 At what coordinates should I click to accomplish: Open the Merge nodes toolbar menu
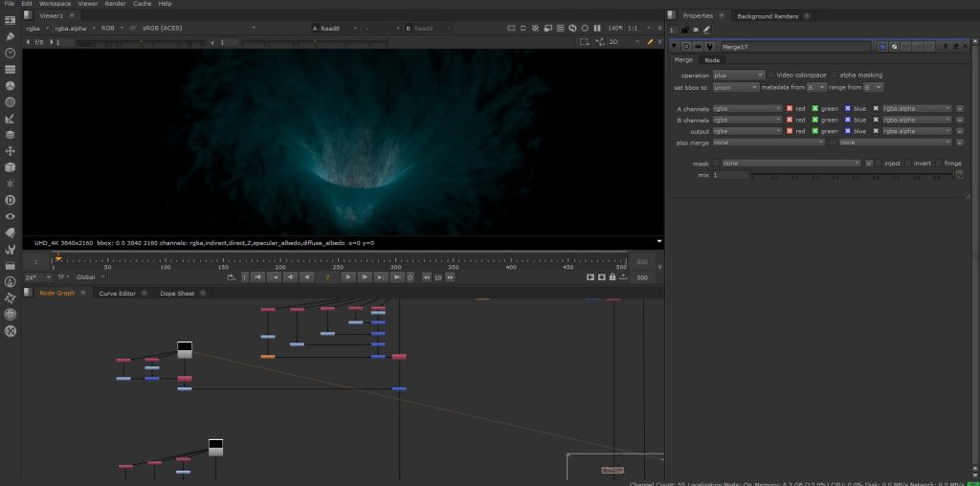click(10, 134)
